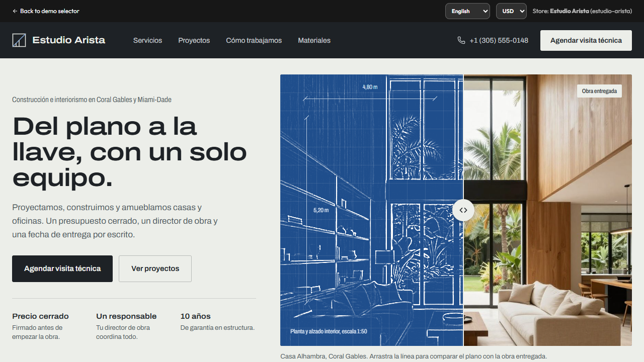Select Materiales in the nav bar
The height and width of the screenshot is (362, 644).
point(314,40)
